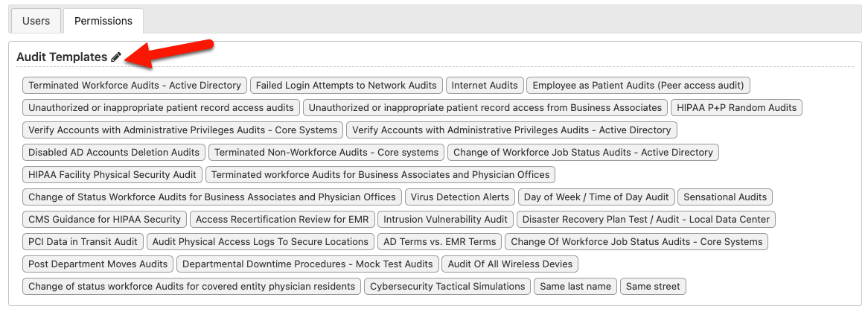
Task: Click Audit Of All Wireless Devies tag
Action: 510,264
